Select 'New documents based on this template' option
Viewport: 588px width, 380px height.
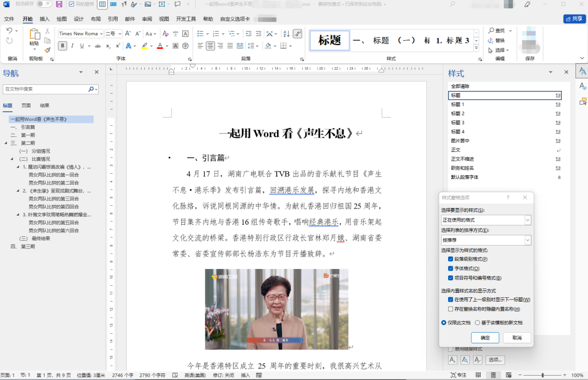(x=477, y=323)
